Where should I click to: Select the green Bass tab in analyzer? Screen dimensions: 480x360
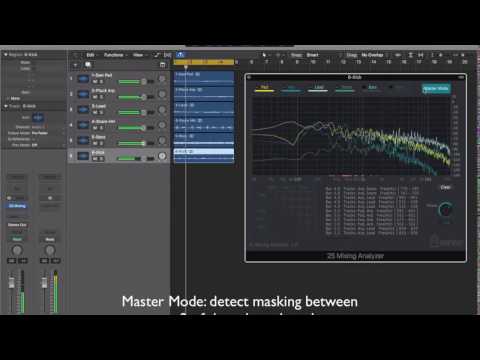click(372, 88)
